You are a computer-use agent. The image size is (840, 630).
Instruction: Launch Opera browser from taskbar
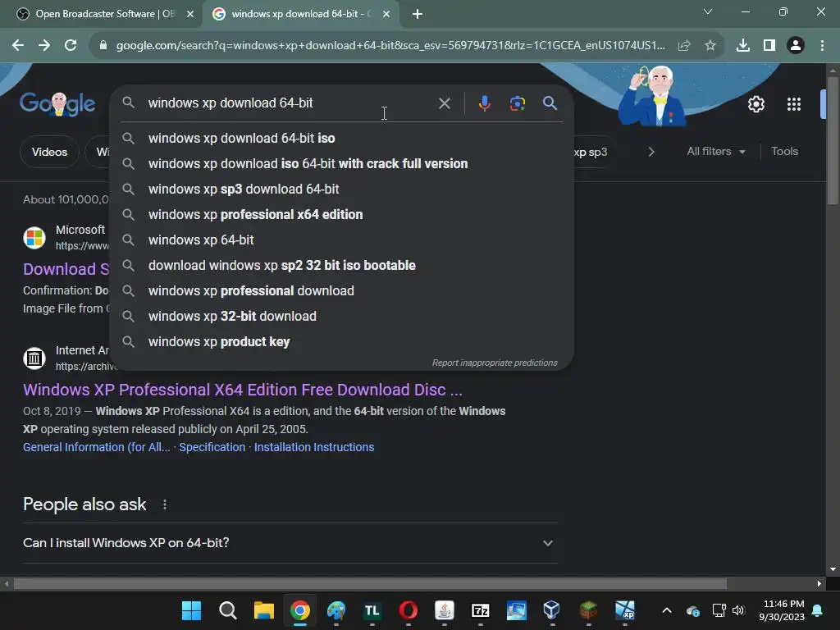[x=409, y=610]
